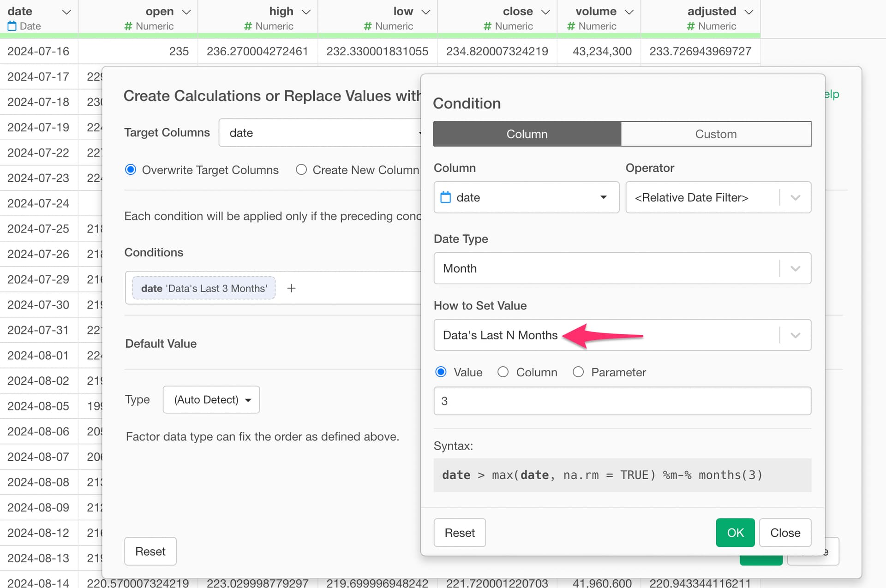Click the hash Numeric icon under adjusted
886x588 pixels.
(690, 26)
